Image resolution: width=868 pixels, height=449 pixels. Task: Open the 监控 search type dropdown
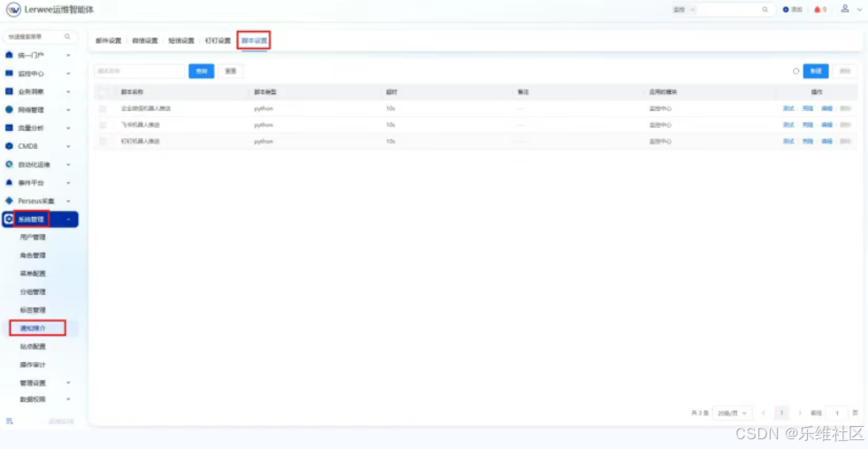click(684, 10)
